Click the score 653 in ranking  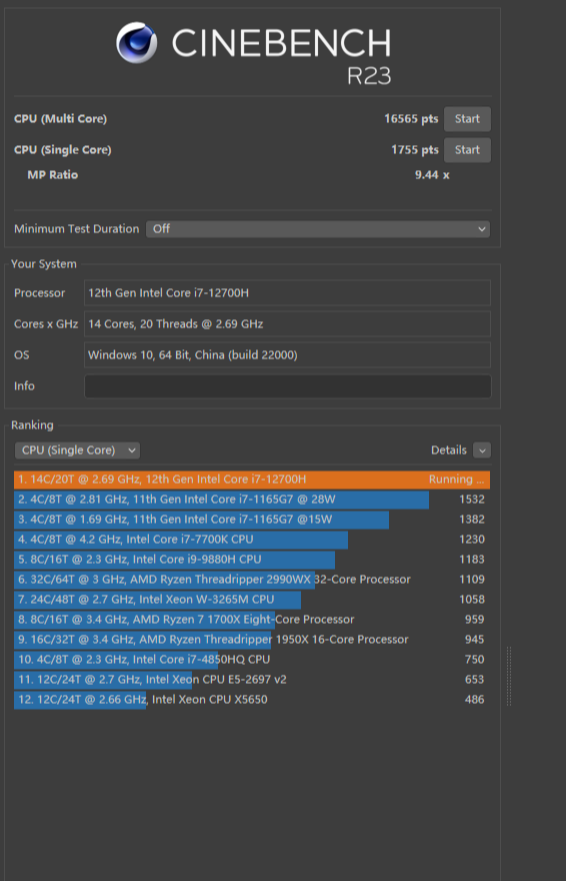474,680
